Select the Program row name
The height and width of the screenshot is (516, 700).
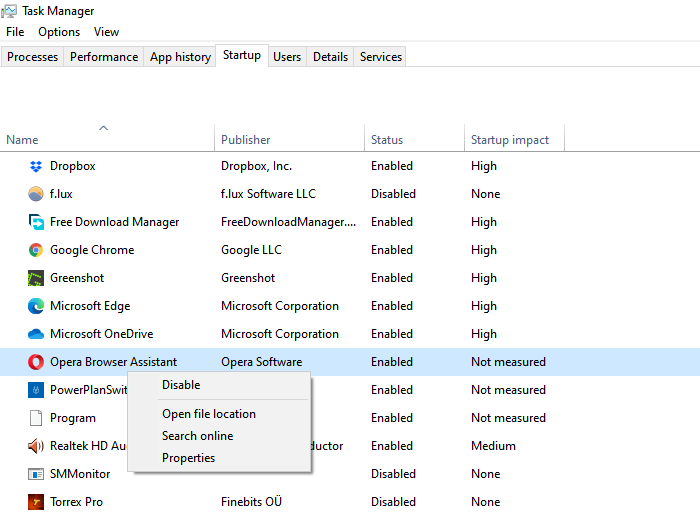pyautogui.click(x=73, y=418)
